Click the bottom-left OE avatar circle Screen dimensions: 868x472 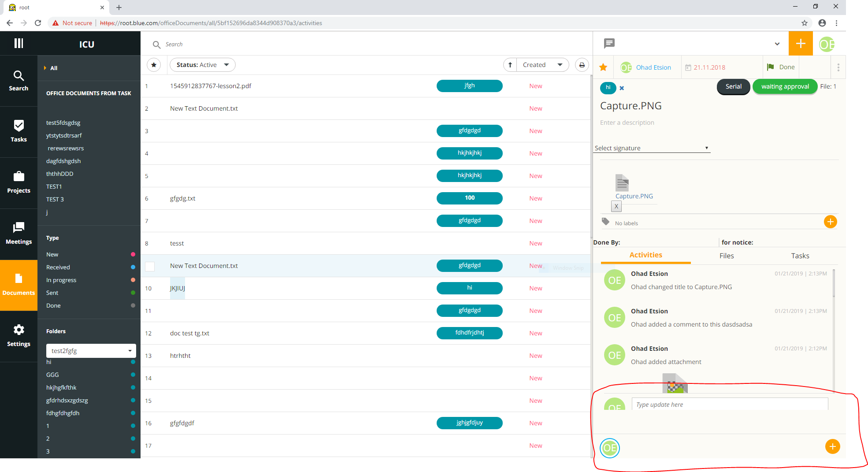[x=610, y=448]
